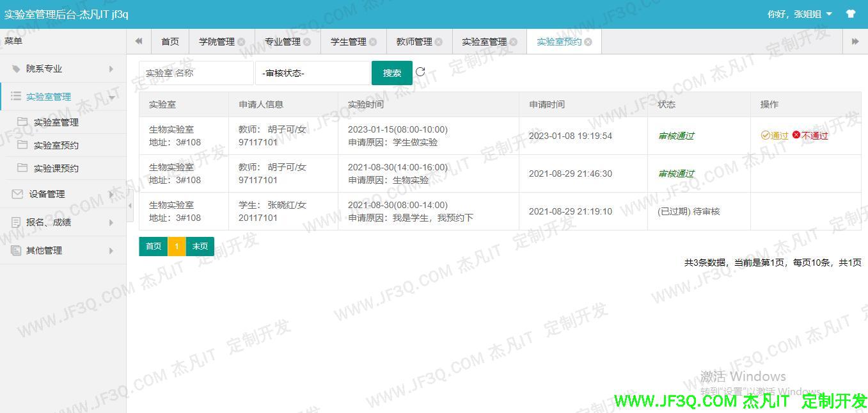Click the theme shirt icon in header
Viewport: 868px width, 413px height.
850,13
